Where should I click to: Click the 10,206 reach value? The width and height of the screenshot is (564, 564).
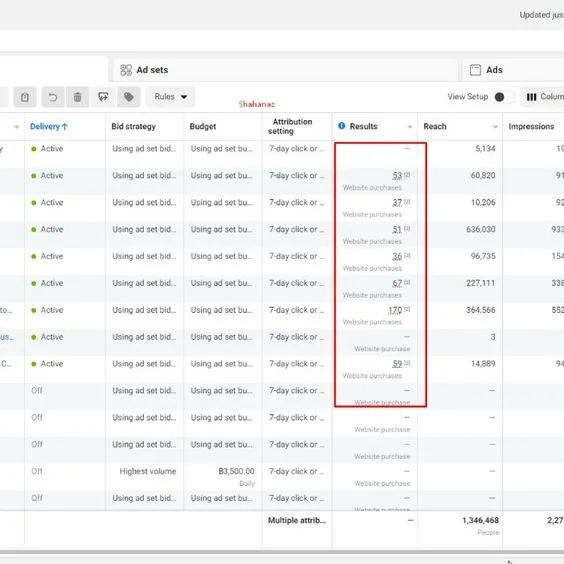[x=483, y=203]
